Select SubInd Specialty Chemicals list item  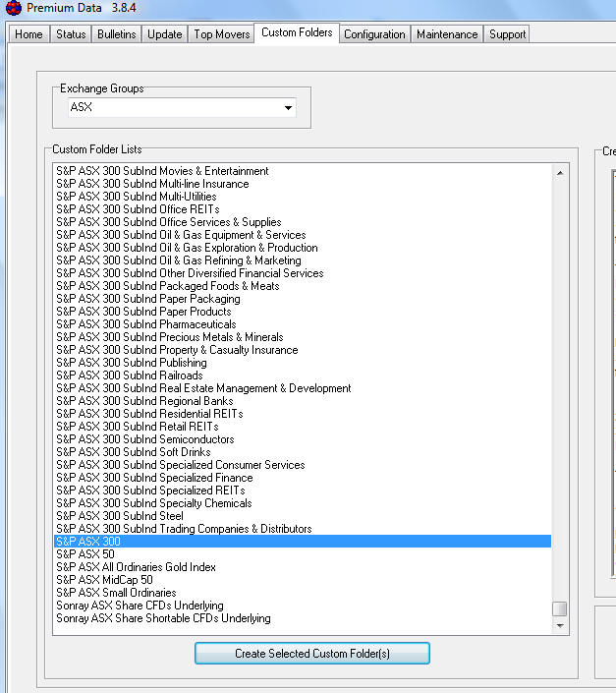[x=303, y=503]
